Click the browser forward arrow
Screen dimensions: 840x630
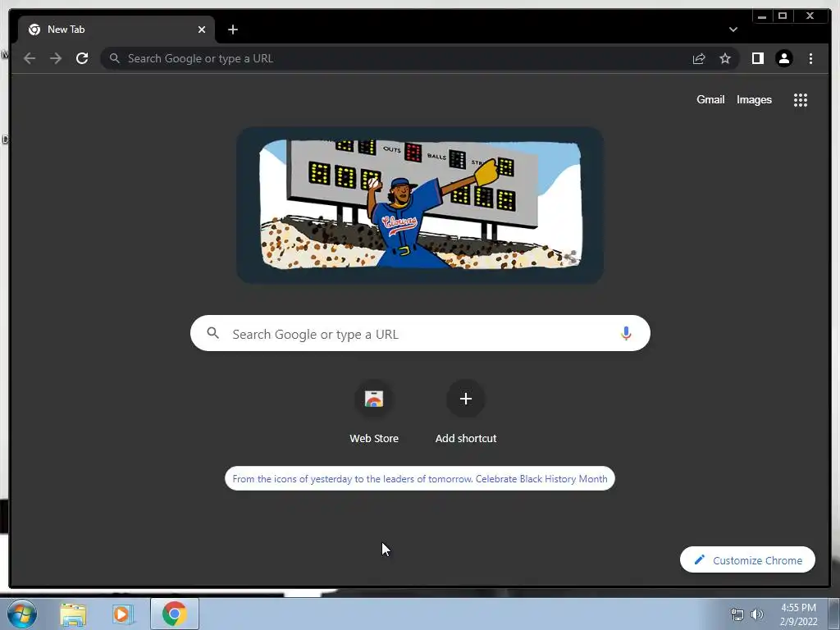coord(56,58)
